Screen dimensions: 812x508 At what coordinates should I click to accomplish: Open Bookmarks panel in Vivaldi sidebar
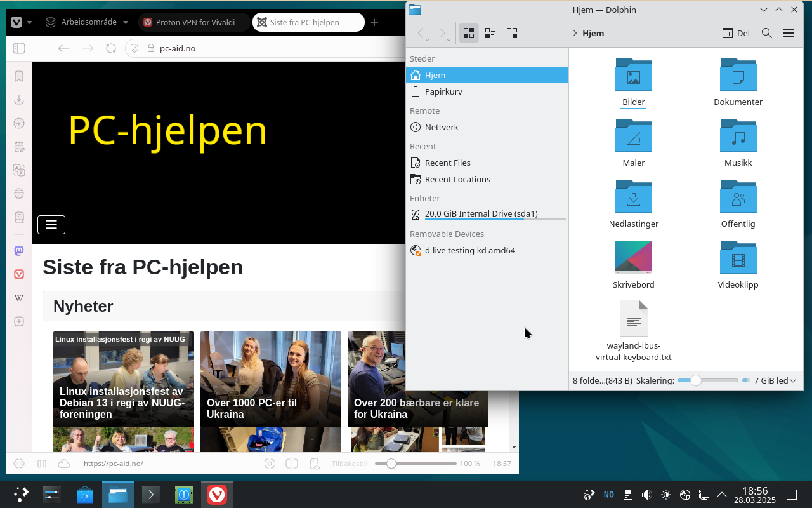(x=19, y=76)
